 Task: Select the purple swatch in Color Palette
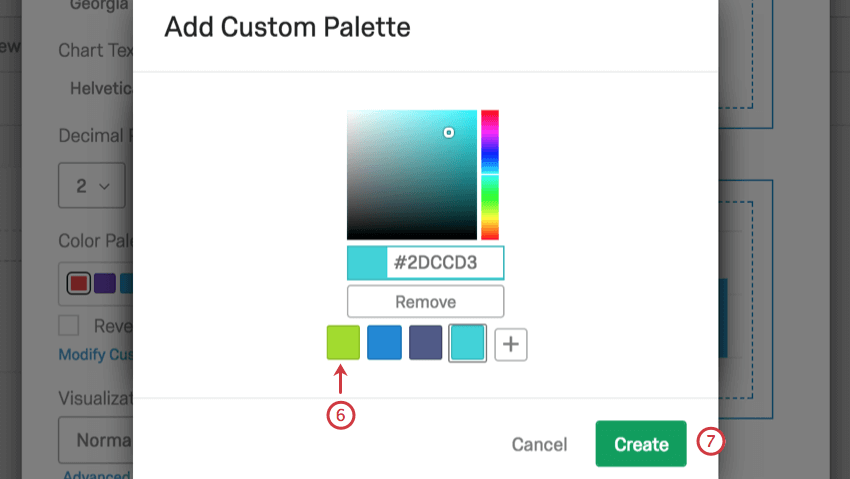pyautogui.click(x=104, y=283)
